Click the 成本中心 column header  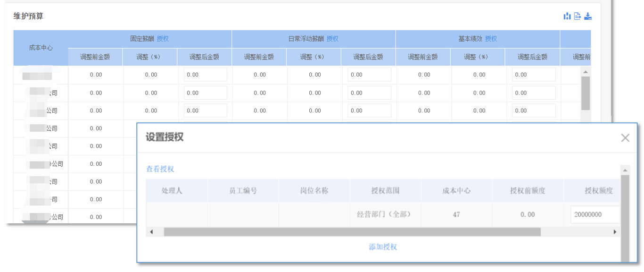click(x=41, y=48)
